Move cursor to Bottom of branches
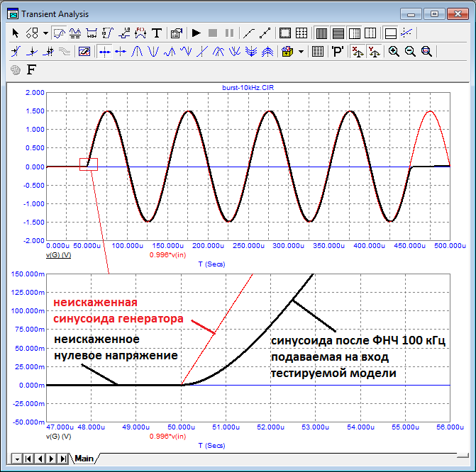Image resolution: width=476 pixels, height=472 pixels. pos(235,52)
